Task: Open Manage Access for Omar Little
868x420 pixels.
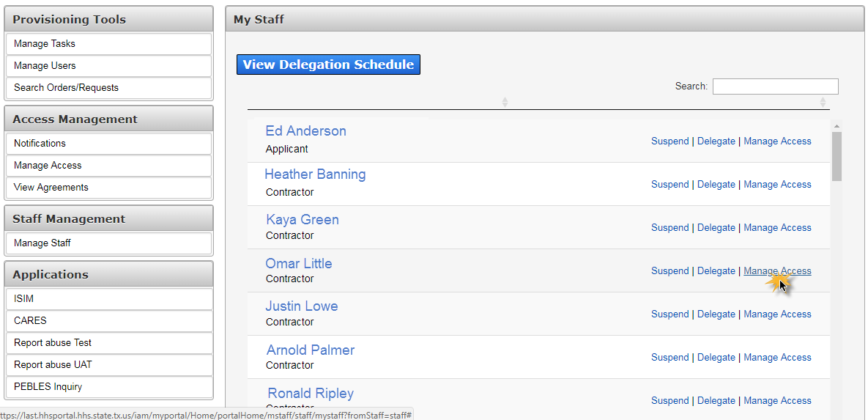Action: pyautogui.click(x=777, y=271)
